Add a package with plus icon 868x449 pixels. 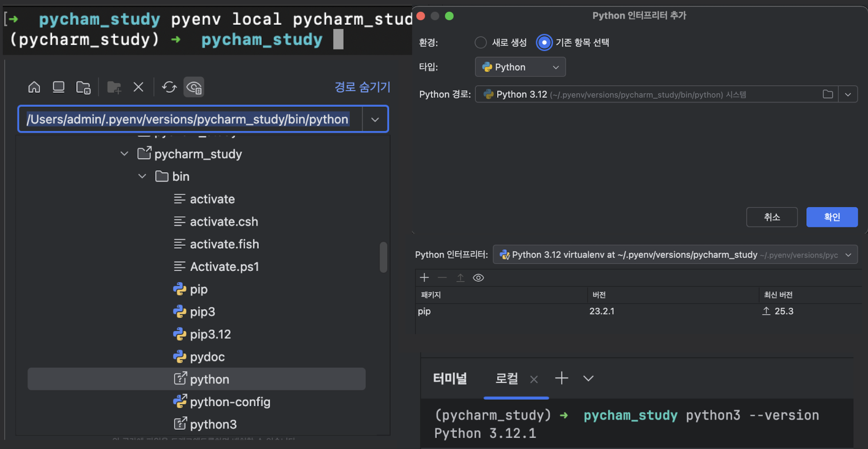(424, 278)
